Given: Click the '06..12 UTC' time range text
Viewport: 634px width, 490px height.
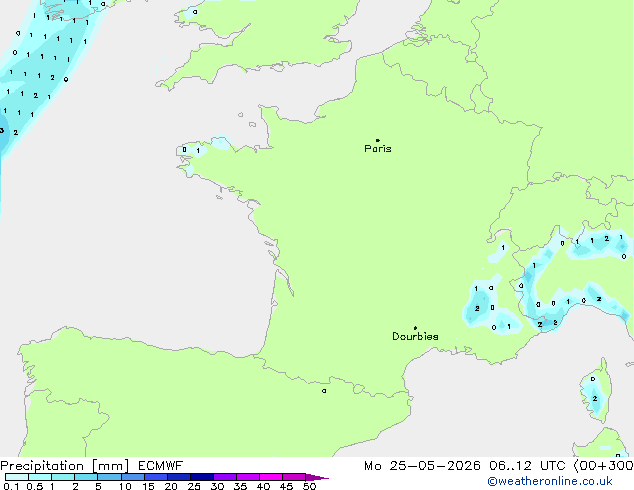Looking at the screenshot, I should point(527,466).
